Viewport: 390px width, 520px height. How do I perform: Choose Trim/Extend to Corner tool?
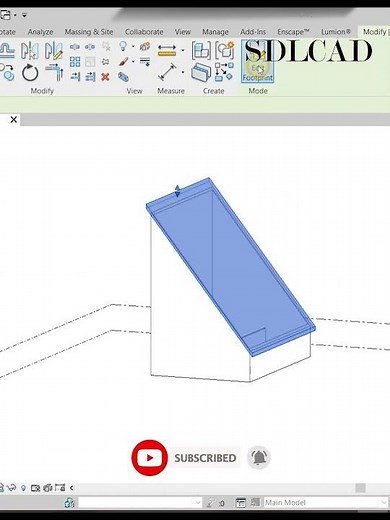(54, 73)
